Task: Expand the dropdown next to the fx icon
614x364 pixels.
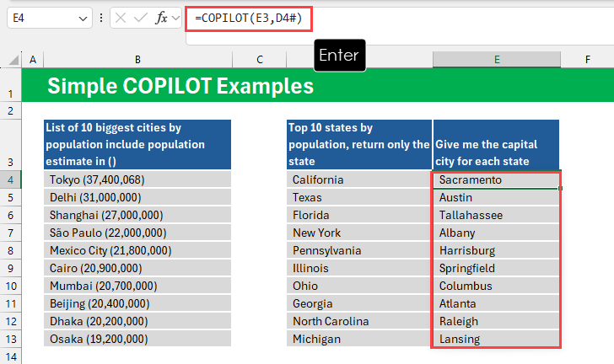Action: 175,18
